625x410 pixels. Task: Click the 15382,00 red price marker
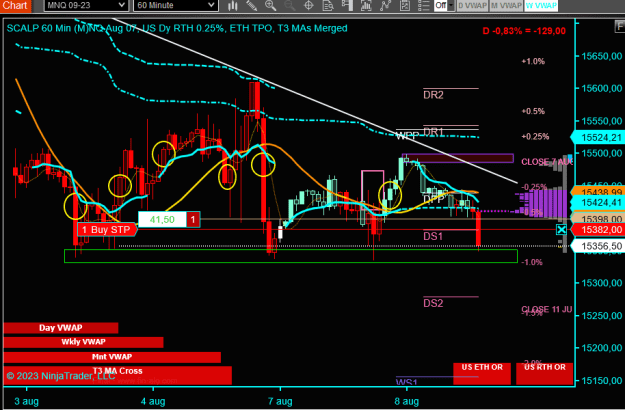[x=599, y=230]
